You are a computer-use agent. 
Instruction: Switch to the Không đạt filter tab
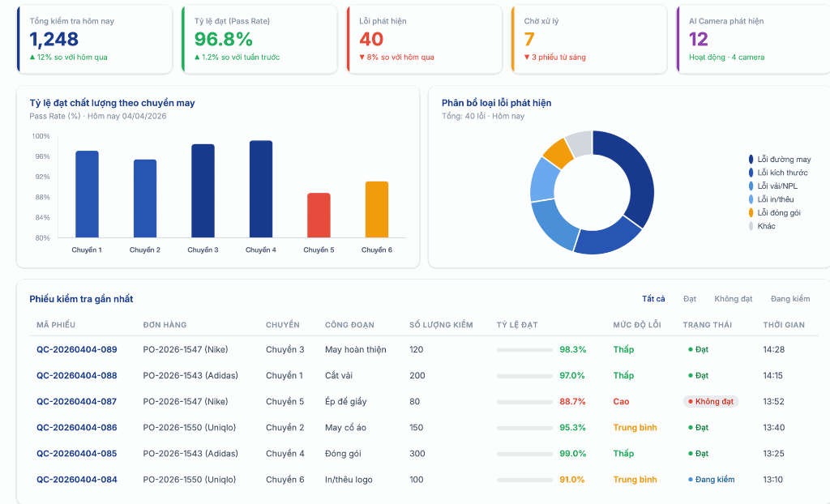pos(733,299)
